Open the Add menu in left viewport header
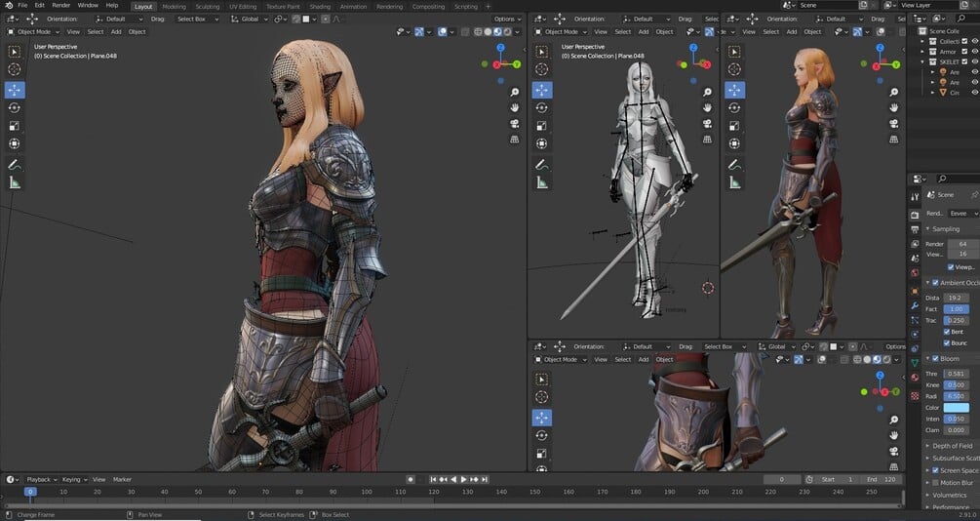Screen dimensions: 980x521 tap(116, 32)
